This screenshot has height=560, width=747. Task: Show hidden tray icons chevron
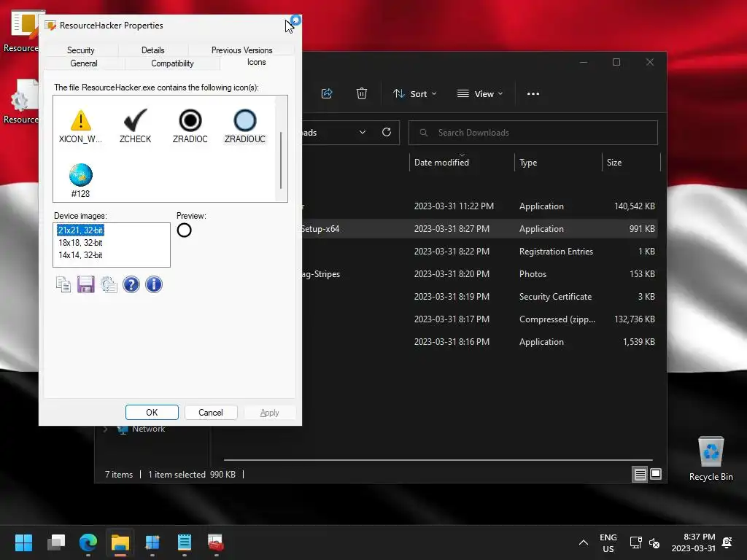[583, 542]
